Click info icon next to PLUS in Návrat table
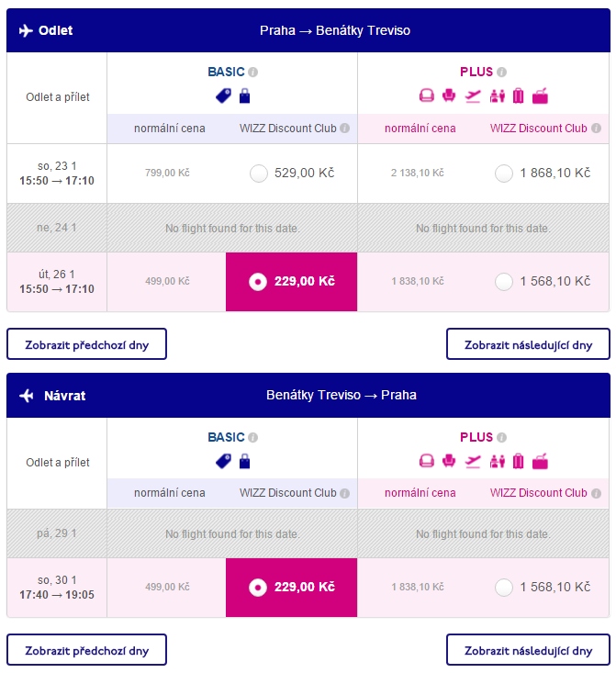Image resolution: width=616 pixels, height=673 pixels. click(501, 437)
